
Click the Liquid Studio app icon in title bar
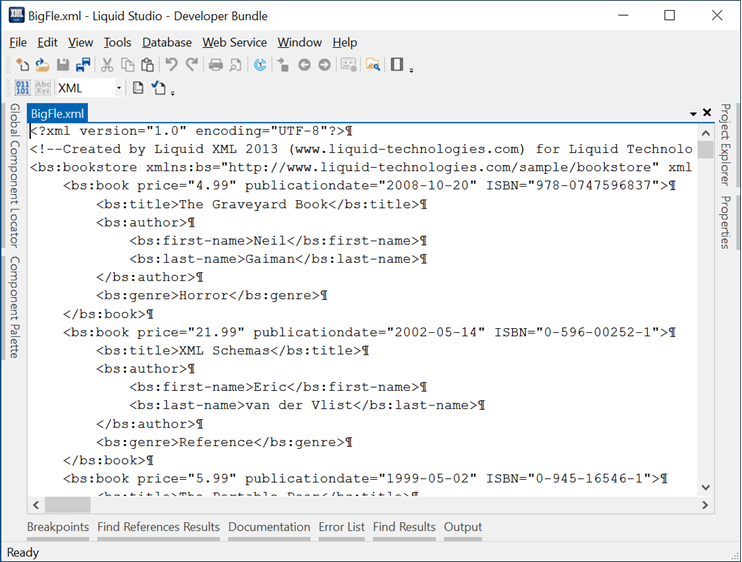[x=17, y=15]
